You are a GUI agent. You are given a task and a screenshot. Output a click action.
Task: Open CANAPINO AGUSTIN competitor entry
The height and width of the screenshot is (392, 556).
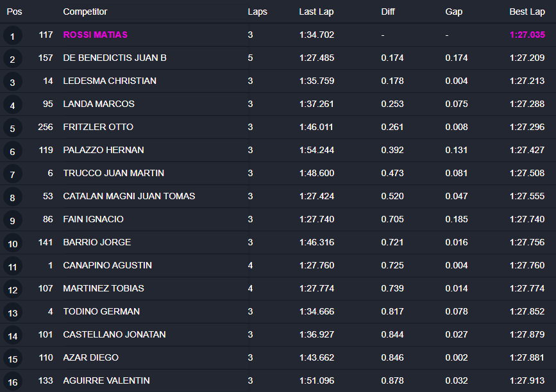click(107, 265)
